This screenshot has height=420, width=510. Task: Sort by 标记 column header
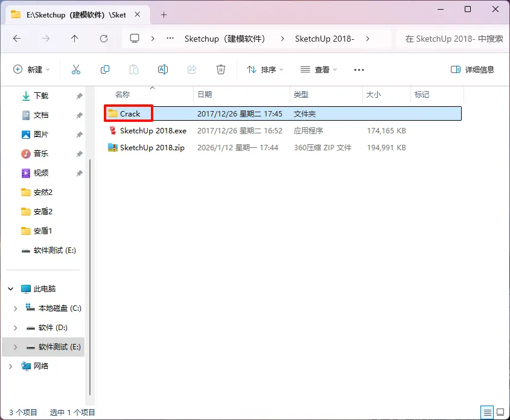(422, 95)
